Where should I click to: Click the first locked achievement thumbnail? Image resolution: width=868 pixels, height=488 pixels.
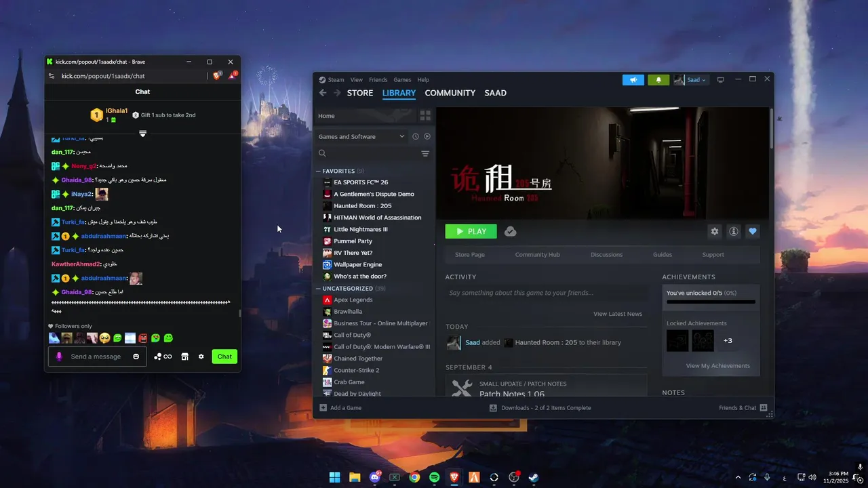click(x=677, y=340)
